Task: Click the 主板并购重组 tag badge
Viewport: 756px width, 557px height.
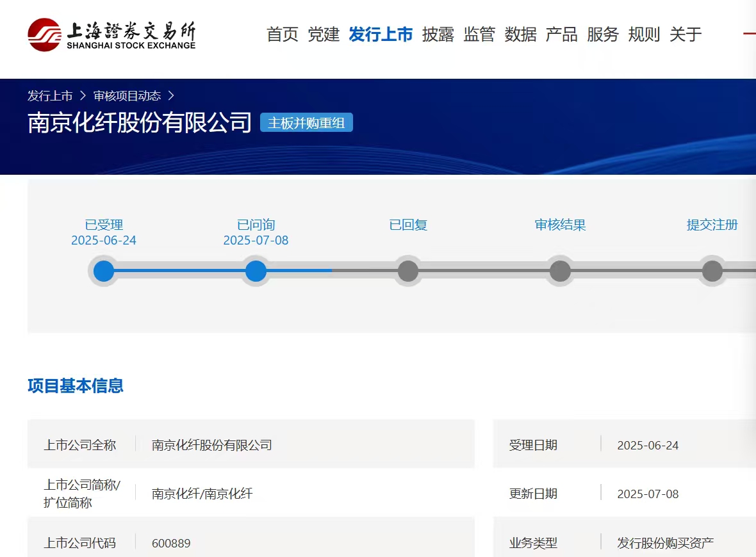Action: [x=306, y=122]
